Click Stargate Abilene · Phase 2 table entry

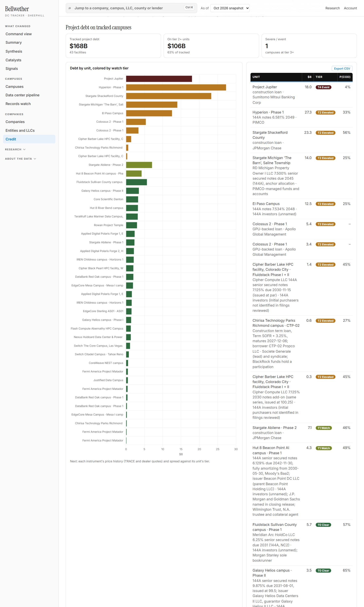click(274, 428)
